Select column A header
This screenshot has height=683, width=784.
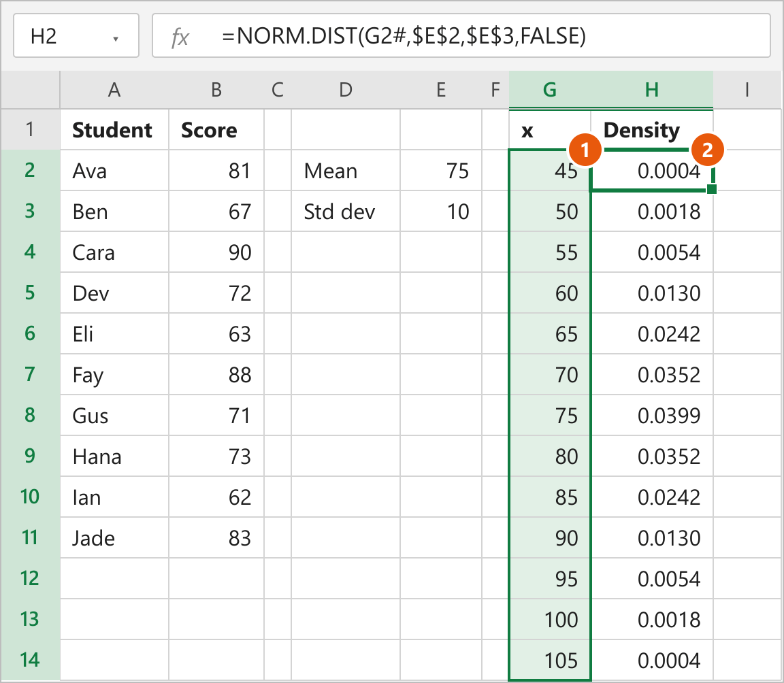(x=114, y=90)
